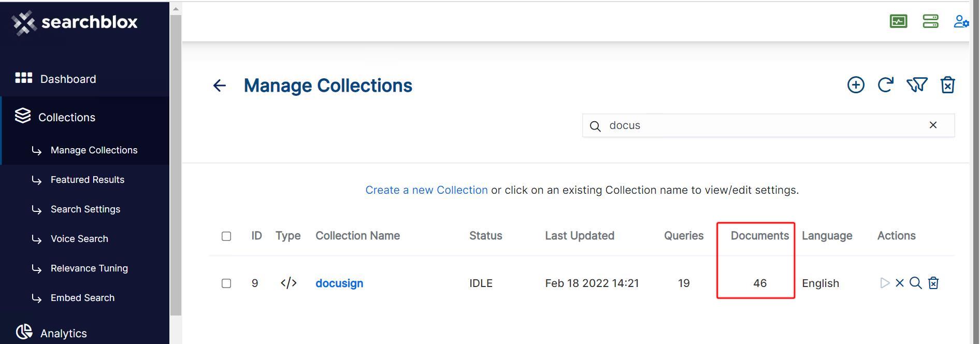
Task: Open Voice Search page
Action: click(79, 239)
